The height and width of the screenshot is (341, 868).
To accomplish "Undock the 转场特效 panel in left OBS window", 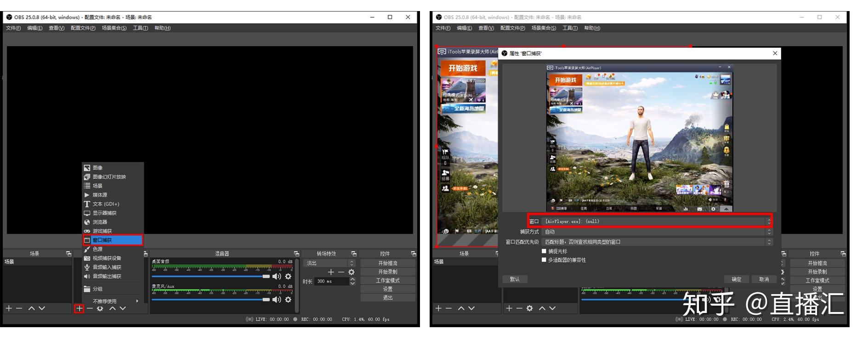I will click(354, 254).
